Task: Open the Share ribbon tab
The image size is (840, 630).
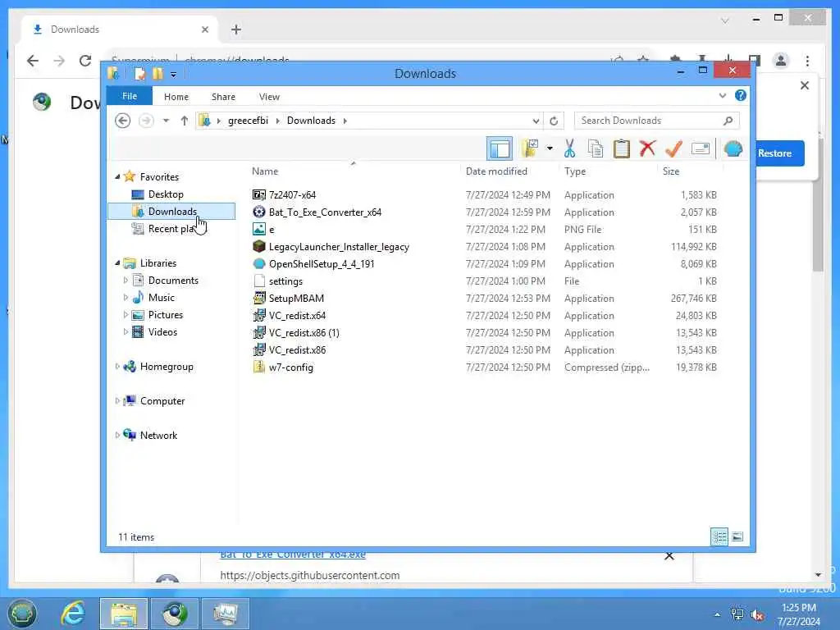Action: (223, 97)
